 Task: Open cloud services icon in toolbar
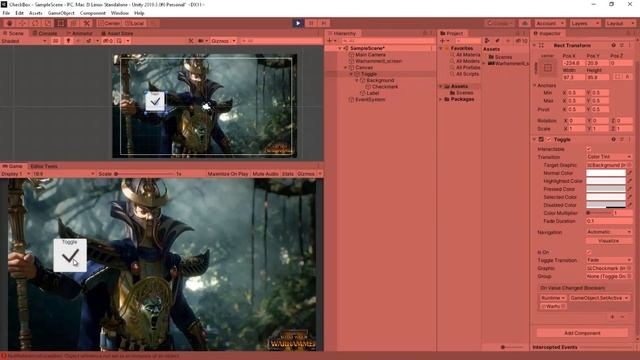point(525,23)
